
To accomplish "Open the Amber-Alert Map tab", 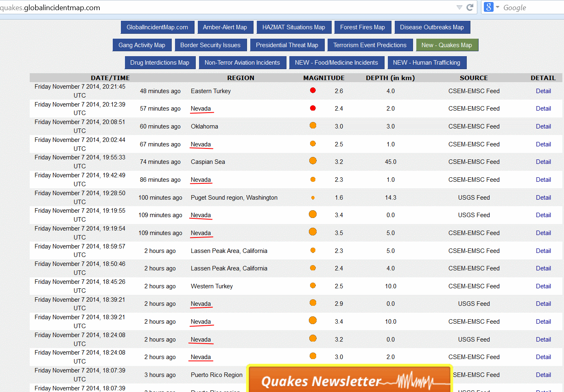I will click(225, 27).
